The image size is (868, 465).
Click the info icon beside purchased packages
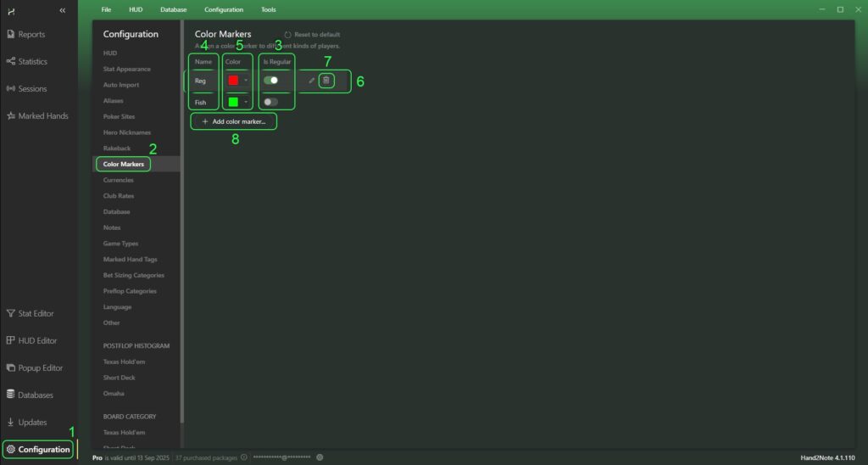point(244,457)
